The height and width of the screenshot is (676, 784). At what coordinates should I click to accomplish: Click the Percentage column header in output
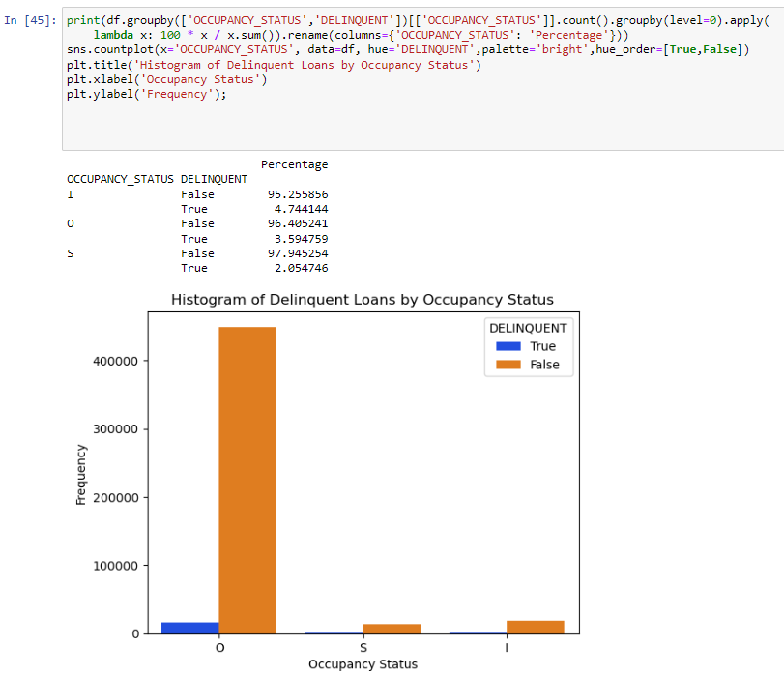pos(294,164)
